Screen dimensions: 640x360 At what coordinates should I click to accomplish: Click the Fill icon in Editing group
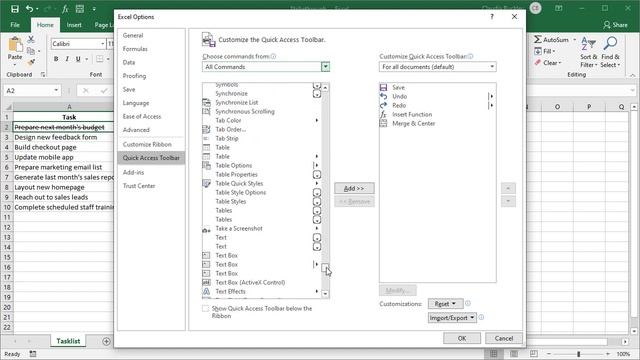click(x=538, y=51)
